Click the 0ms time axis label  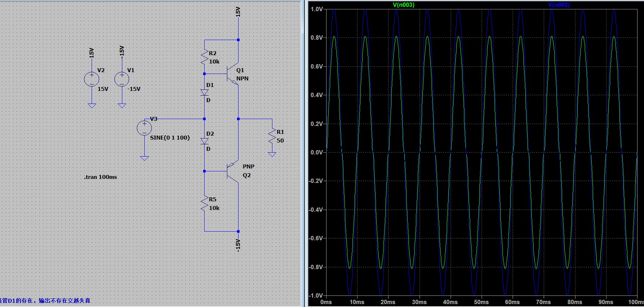pyautogui.click(x=326, y=302)
